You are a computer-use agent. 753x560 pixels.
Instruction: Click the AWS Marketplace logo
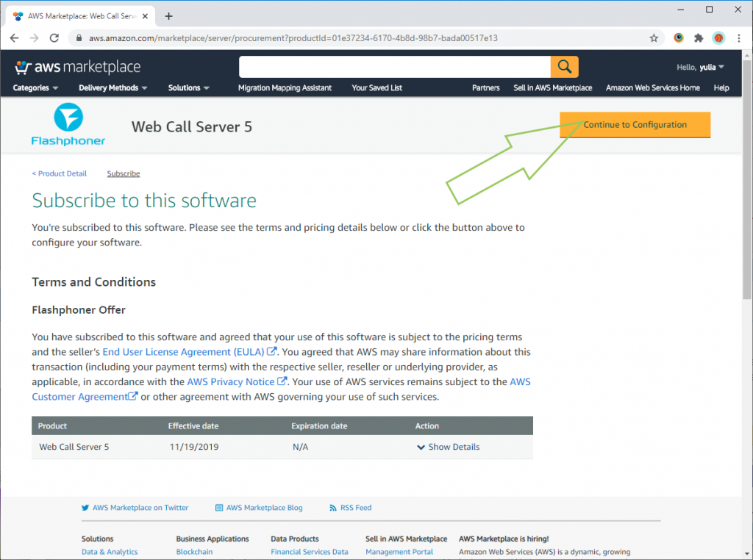tap(77, 67)
